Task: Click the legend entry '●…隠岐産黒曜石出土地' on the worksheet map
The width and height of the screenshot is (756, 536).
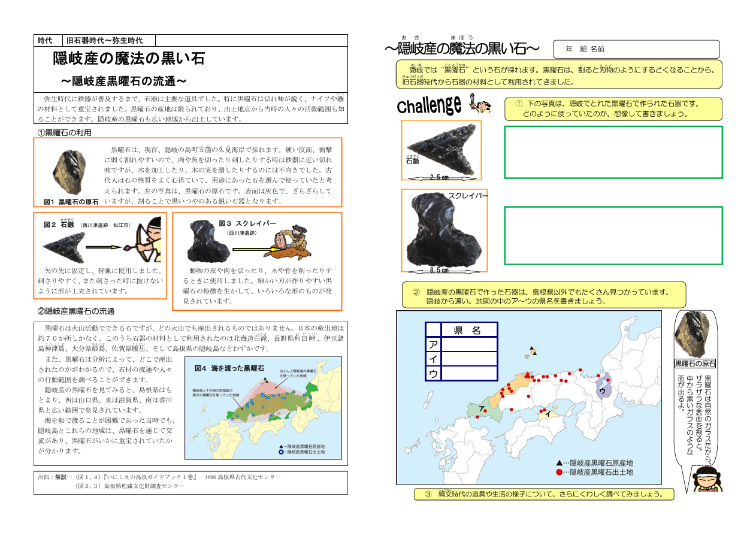Action: (594, 473)
